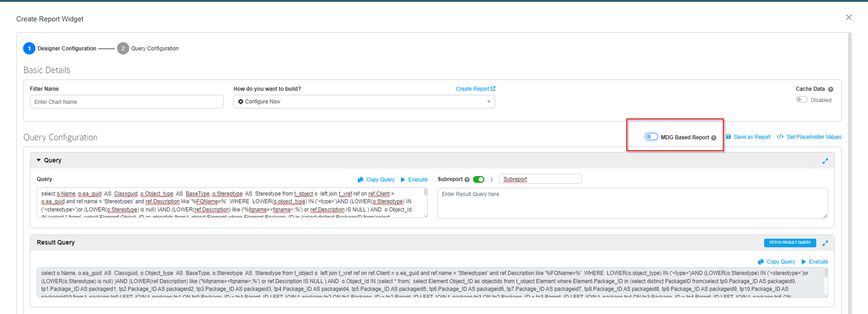Click the Enter Result Query text area
This screenshot has width=868, height=314.
pos(632,203)
